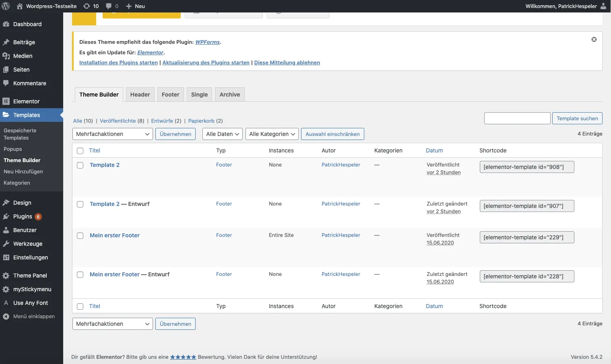The width and height of the screenshot is (611, 364).
Task: Toggle select-all checkbox in table footer
Action: [80, 306]
